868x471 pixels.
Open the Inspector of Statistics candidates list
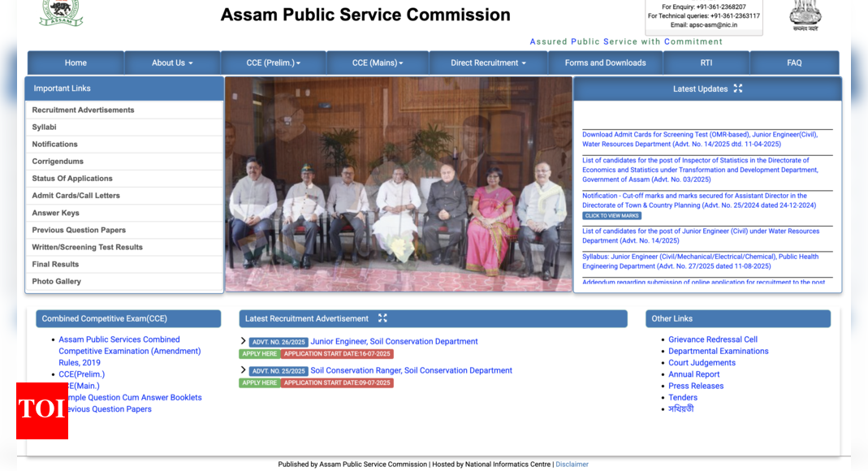pyautogui.click(x=700, y=170)
